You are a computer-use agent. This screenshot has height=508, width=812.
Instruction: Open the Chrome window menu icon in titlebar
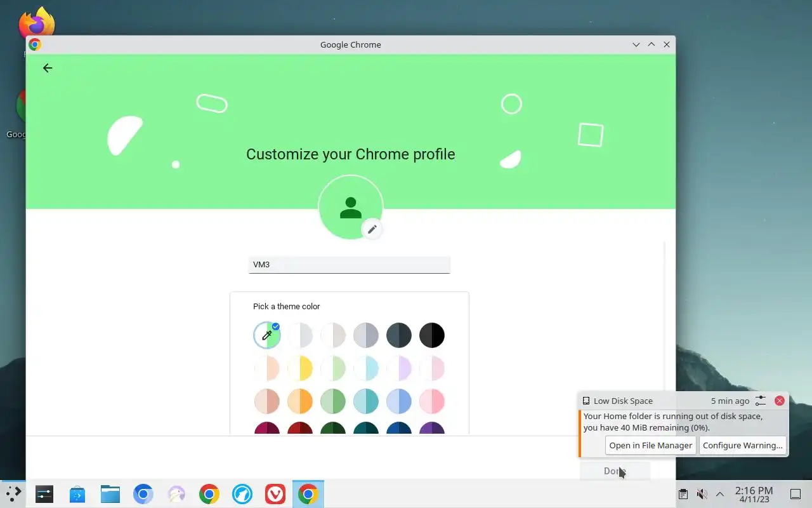point(35,44)
